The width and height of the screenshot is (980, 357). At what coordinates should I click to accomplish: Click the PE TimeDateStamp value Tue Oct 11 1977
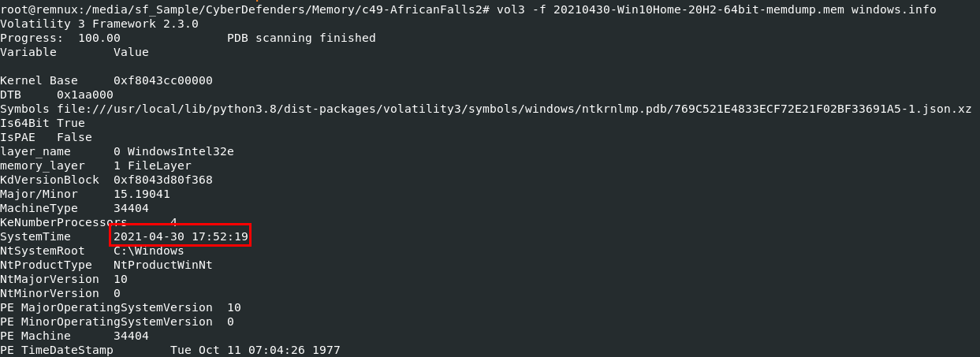255,350
